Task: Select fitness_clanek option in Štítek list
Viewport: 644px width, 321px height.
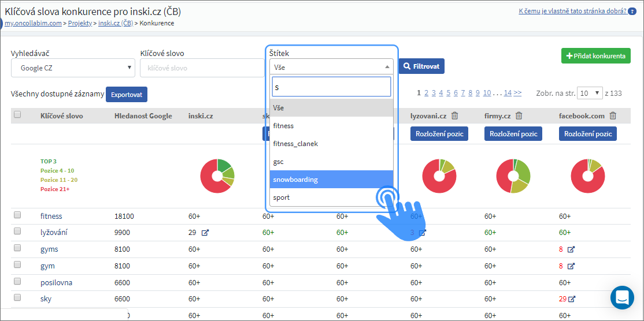Action: pos(331,144)
